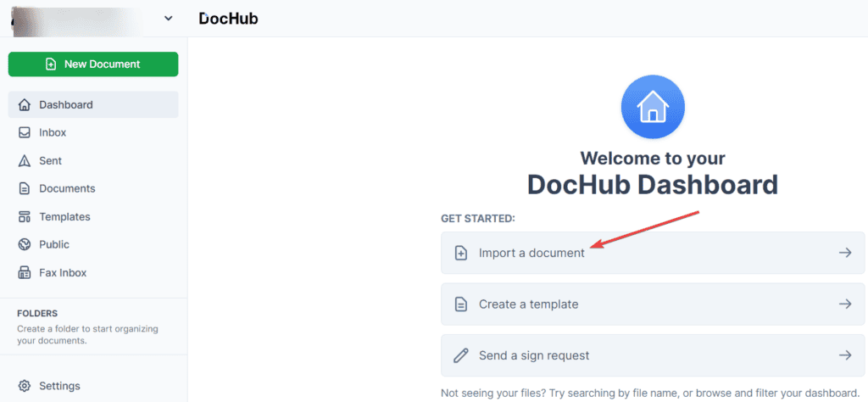Click the pencil icon beside Send a sign request
This screenshot has height=402, width=868.
(x=460, y=355)
